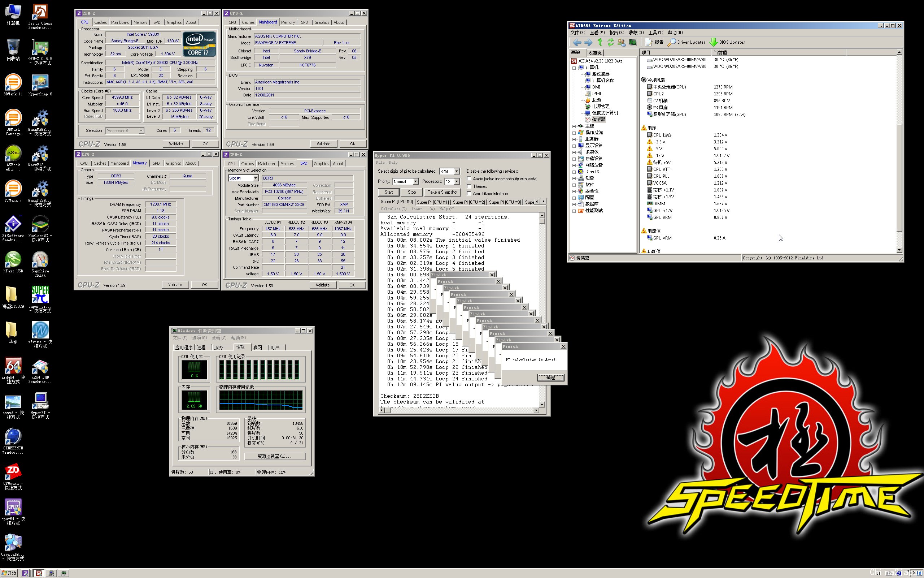This screenshot has height=578, width=924.
Task: Click the AIDA64 forward arrow toolbar icon
Action: click(588, 42)
